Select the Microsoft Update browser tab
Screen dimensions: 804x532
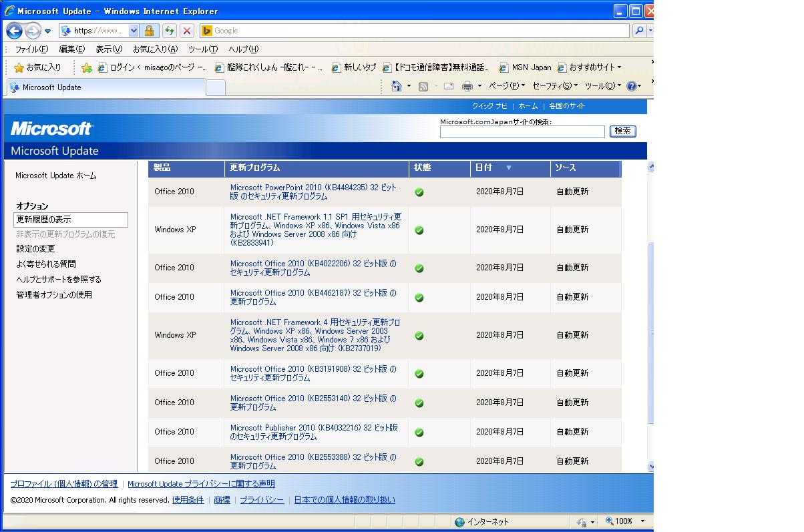point(106,87)
